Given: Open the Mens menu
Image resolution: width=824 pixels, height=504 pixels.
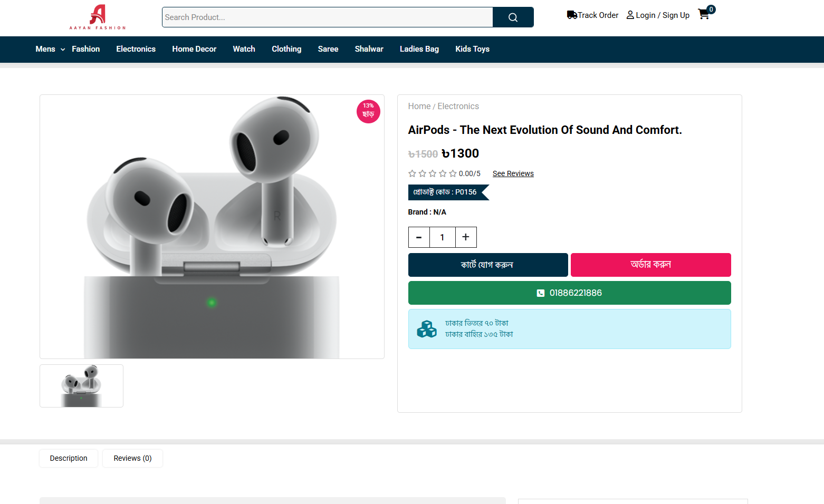Looking at the screenshot, I should click(45, 49).
